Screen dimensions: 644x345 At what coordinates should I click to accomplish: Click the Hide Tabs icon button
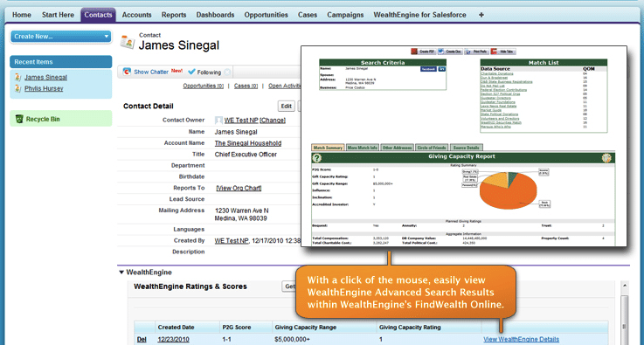point(503,52)
